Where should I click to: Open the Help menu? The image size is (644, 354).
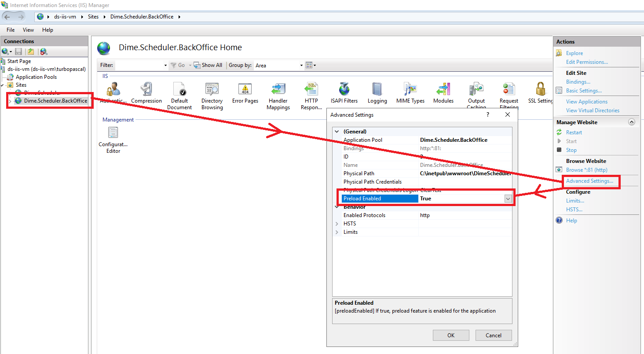coord(48,30)
